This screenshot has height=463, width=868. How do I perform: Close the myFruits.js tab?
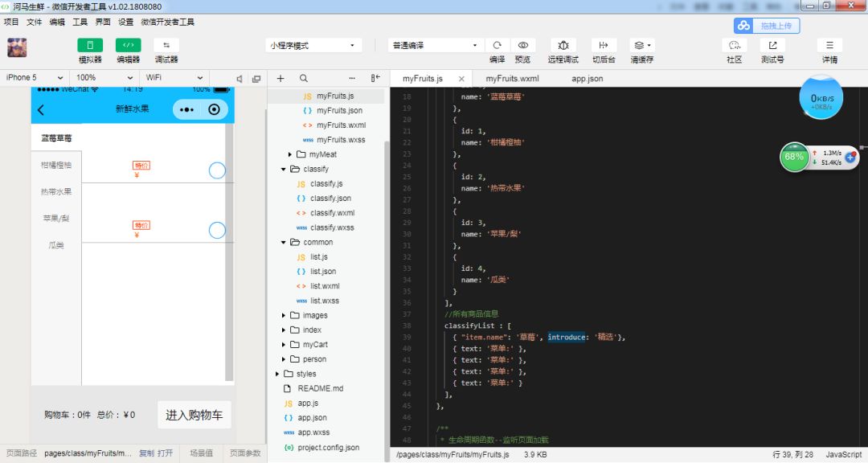pyautogui.click(x=461, y=80)
